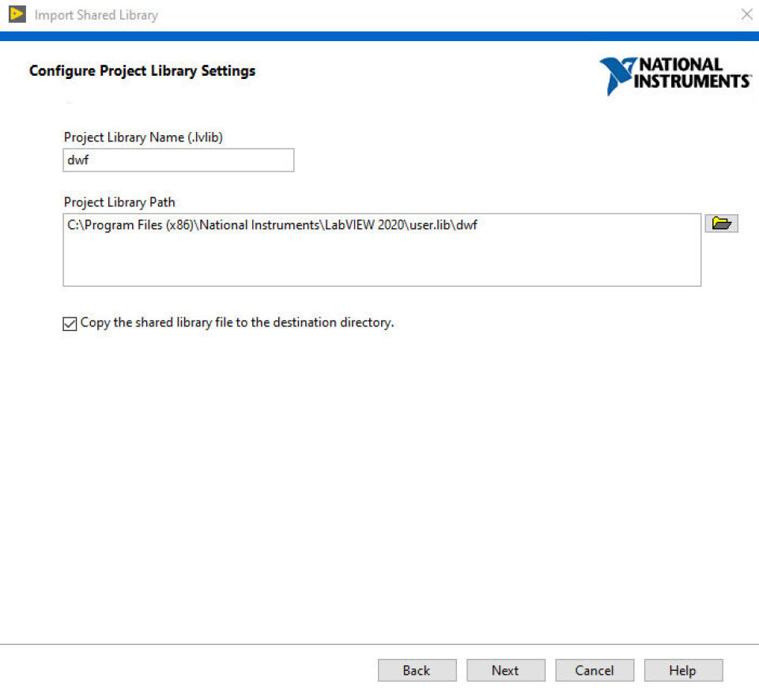
Task: Cancel the import wizard
Action: (x=595, y=670)
